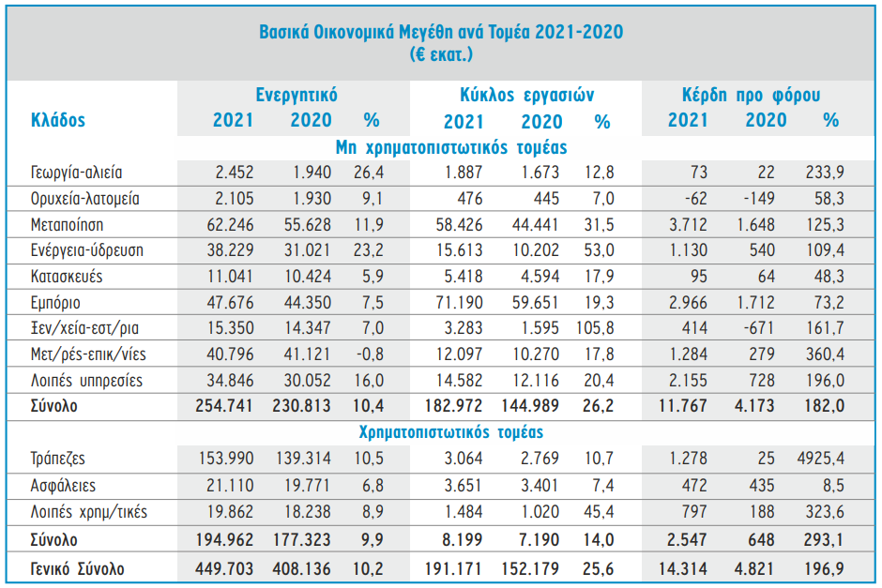Click the value '44.350' in Εμπόριο row
Screen dimensions: 882x588
click(308, 302)
